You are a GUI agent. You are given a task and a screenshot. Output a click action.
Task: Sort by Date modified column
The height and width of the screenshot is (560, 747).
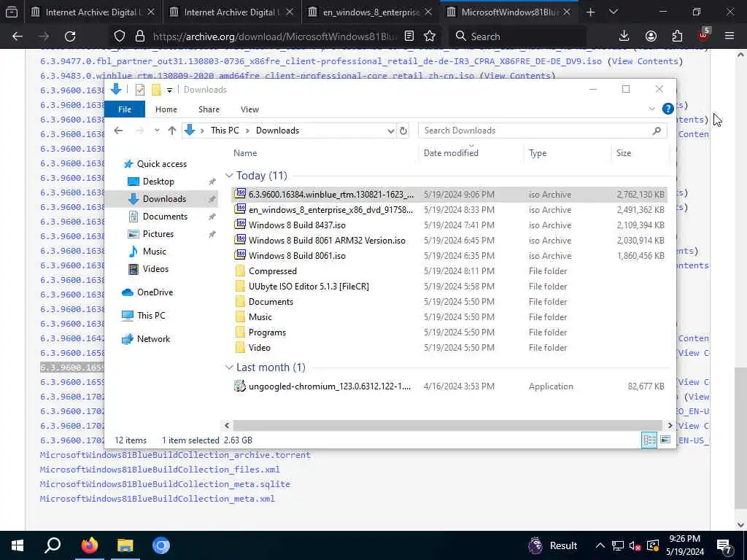tap(451, 153)
